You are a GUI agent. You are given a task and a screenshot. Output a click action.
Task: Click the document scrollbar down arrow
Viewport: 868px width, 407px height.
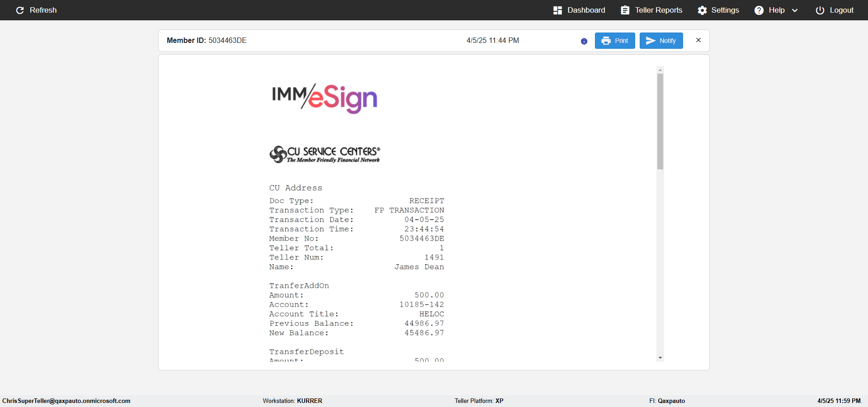tap(660, 358)
